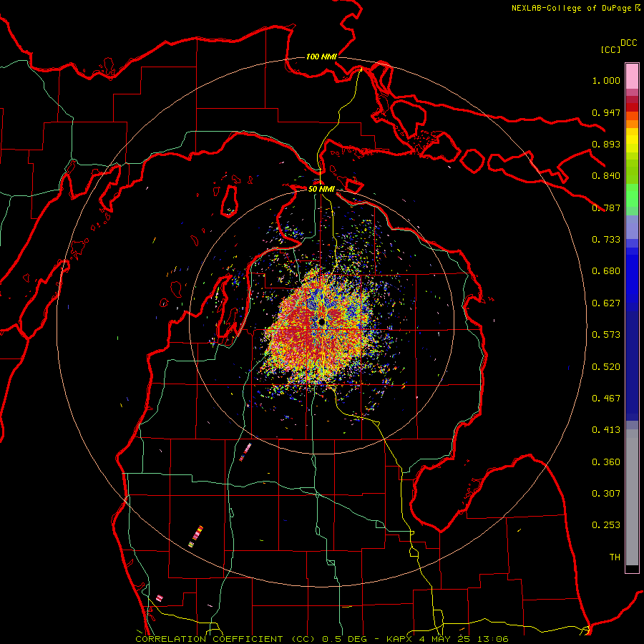This screenshot has height=644, width=644.
Task: Click the 50 NMI range ring label
Action: pyautogui.click(x=321, y=189)
